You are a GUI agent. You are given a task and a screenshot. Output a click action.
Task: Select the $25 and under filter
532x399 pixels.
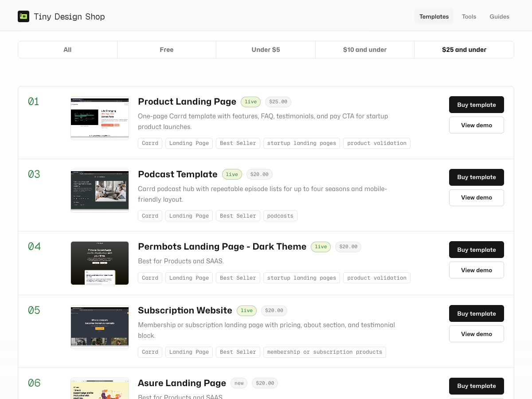coord(464,50)
